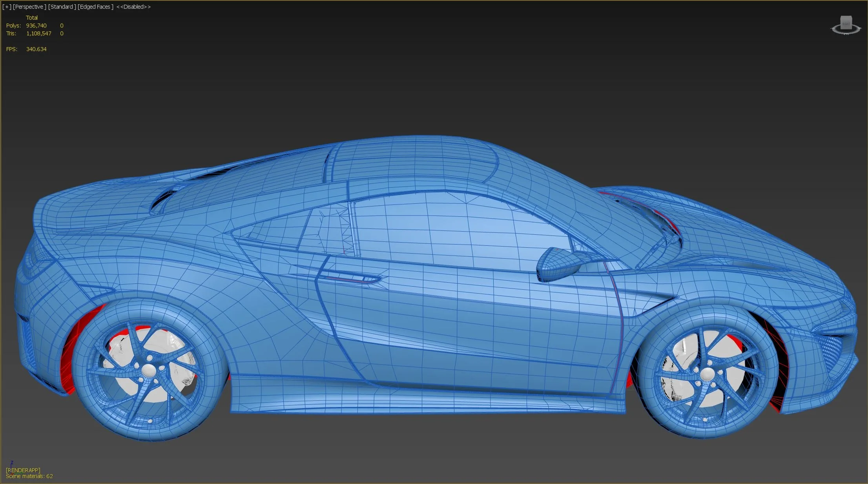
Task: Open the Standard shading quality menu
Action: pos(62,7)
